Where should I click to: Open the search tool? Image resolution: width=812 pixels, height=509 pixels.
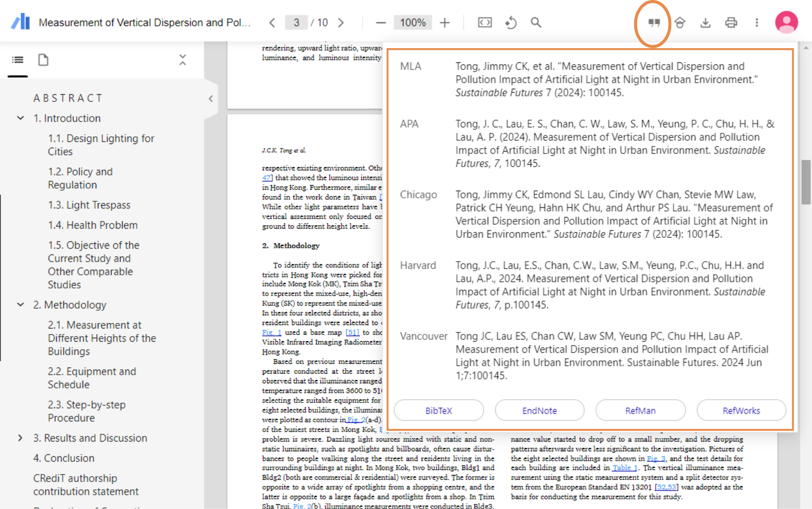pyautogui.click(x=536, y=22)
